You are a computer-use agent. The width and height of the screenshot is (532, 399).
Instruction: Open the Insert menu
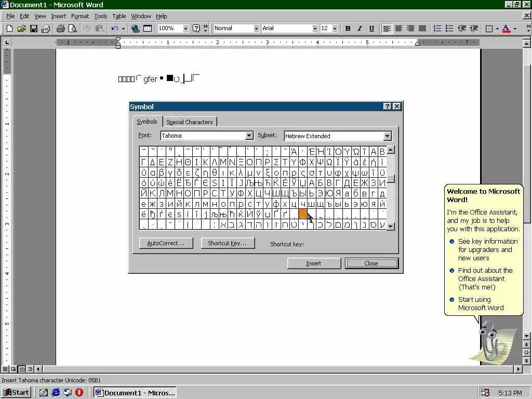coord(58,16)
